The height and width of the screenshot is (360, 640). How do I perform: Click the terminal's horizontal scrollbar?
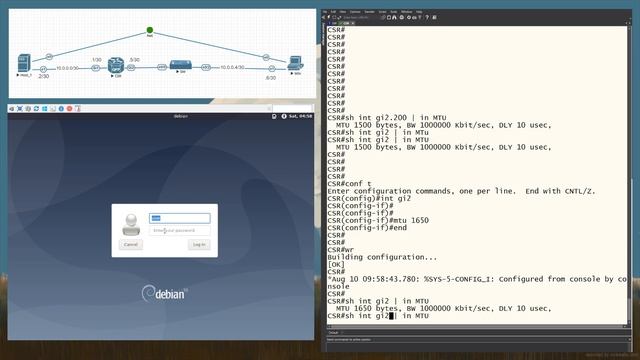pyautogui.click(x=477, y=327)
